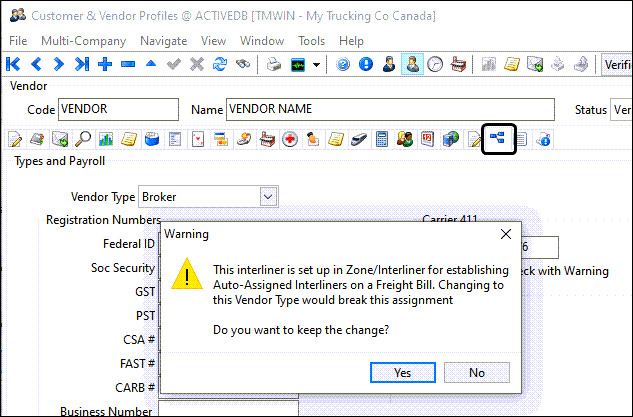Click the vendor Name text field

390,109
